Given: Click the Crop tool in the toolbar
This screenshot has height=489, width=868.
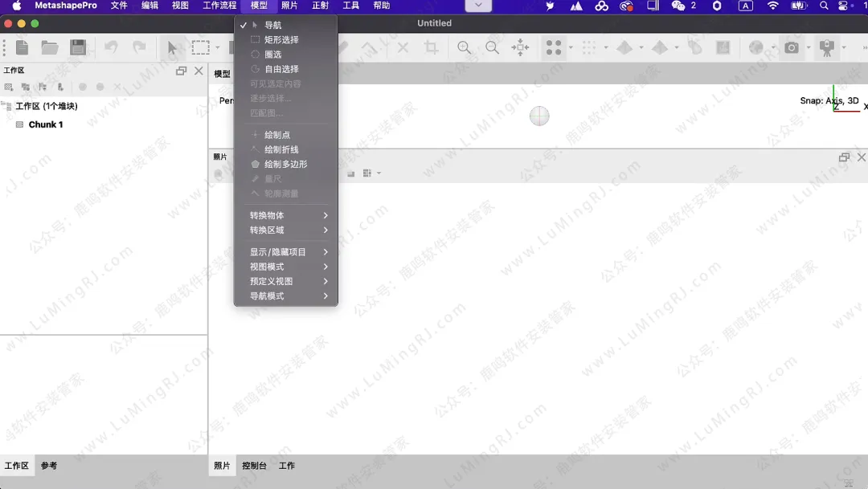Looking at the screenshot, I should point(431,47).
